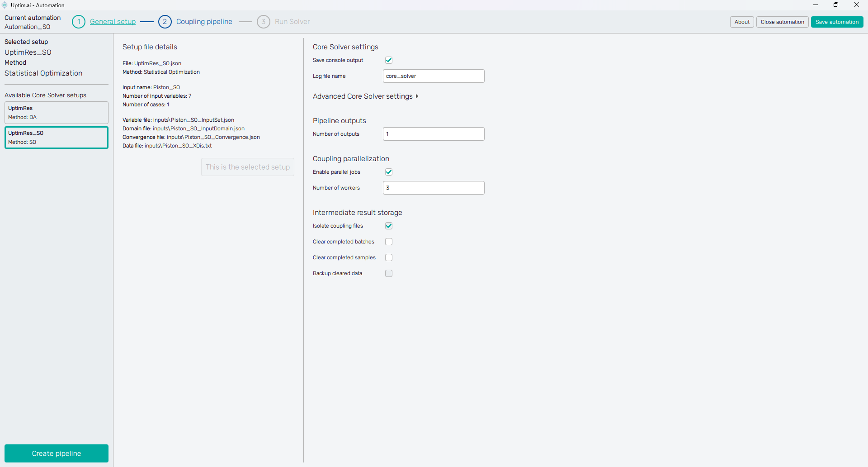The width and height of the screenshot is (868, 467).
Task: Click 'Number of cases: 1' text
Action: [146, 105]
